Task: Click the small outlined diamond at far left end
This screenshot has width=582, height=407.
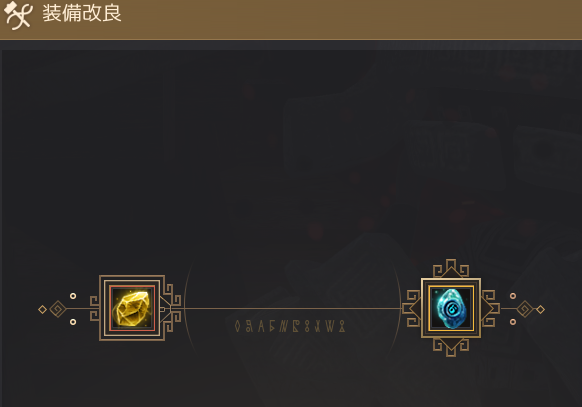Action: point(42,309)
